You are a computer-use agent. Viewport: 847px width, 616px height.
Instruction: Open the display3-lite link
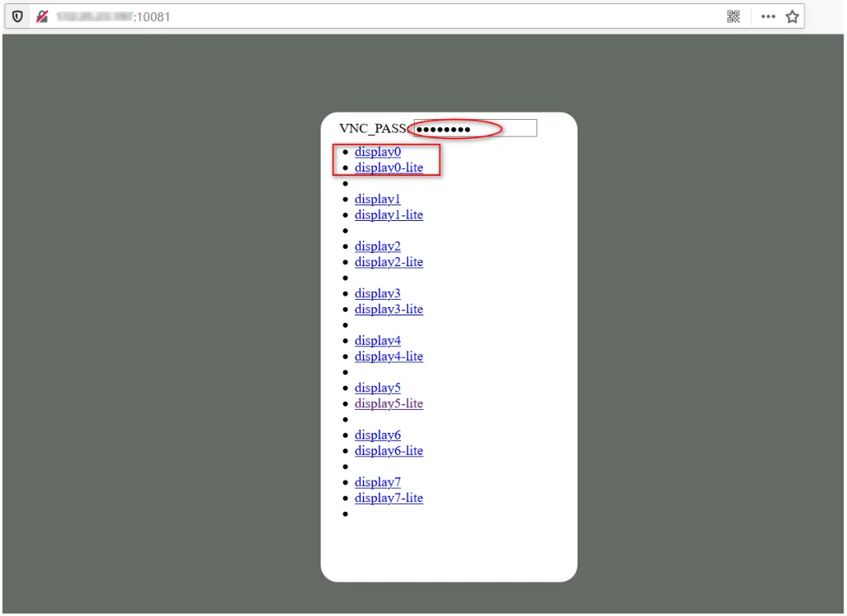point(389,309)
